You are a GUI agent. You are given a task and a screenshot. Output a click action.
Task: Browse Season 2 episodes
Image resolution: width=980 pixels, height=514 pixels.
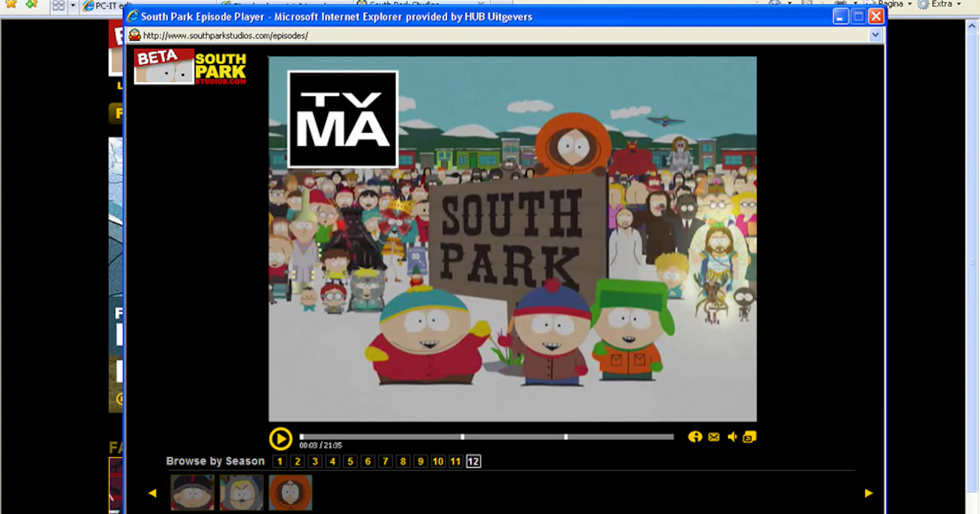(297, 461)
